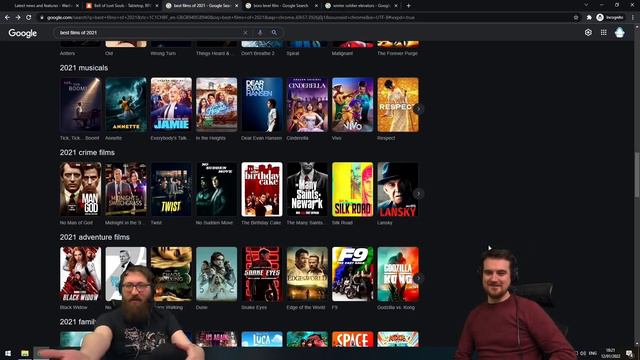Close the 'boss level film' tab
Viewport: 640px width, 360px height.
(x=316, y=6)
